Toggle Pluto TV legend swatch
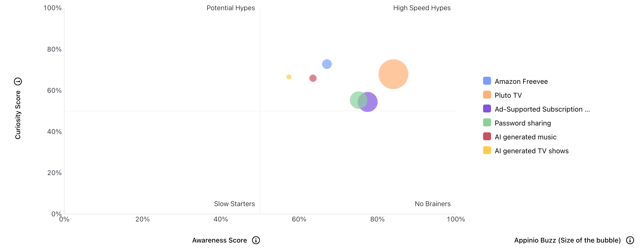The width and height of the screenshot is (644, 248). click(x=487, y=95)
